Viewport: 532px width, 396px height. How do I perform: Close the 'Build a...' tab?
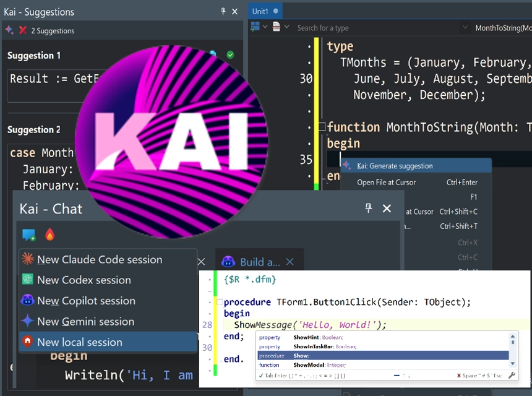pyautogui.click(x=290, y=262)
